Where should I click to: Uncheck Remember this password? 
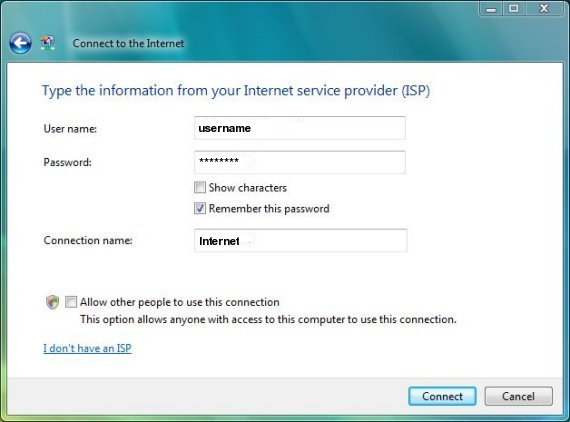(200, 208)
